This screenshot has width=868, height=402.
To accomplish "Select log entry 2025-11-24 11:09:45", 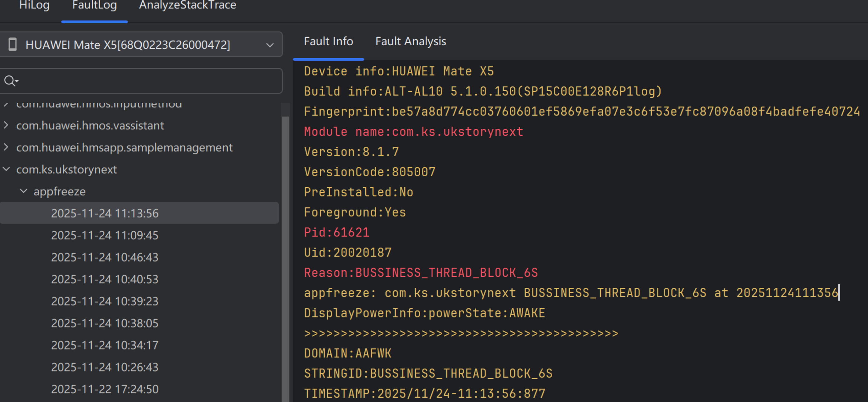I will point(105,235).
